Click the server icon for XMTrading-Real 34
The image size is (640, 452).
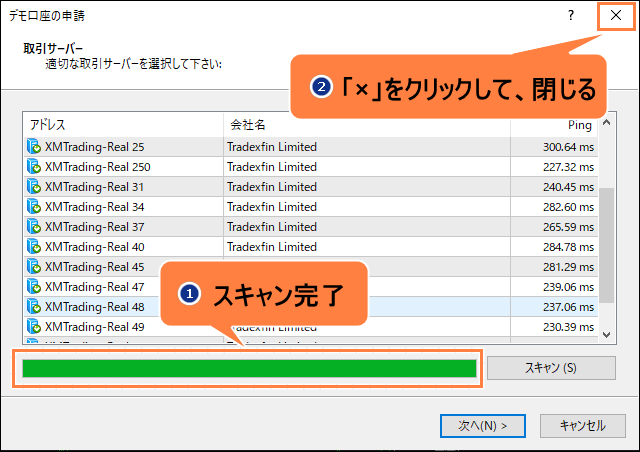click(33, 207)
